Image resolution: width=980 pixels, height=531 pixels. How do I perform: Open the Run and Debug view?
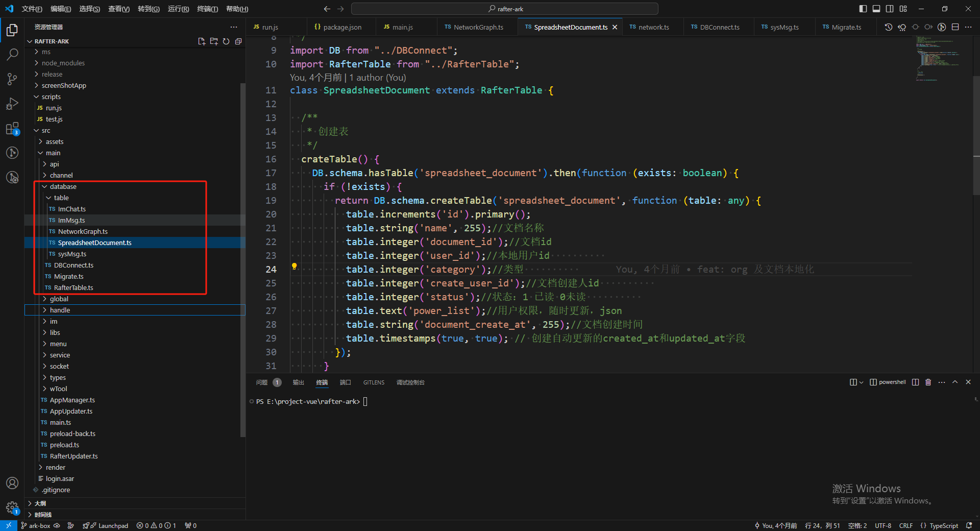(12, 104)
